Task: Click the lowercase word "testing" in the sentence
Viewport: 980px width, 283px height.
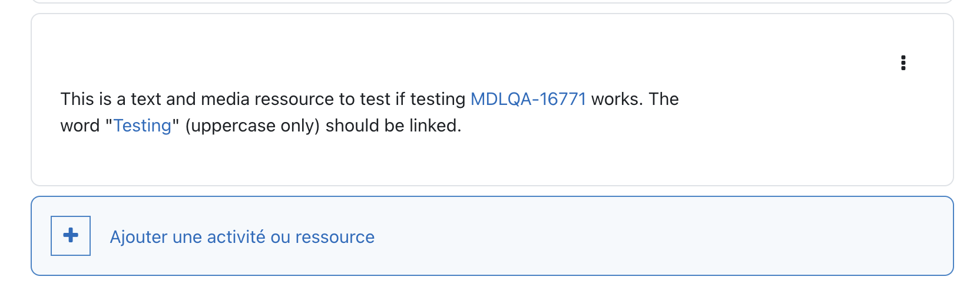Action: [438, 99]
